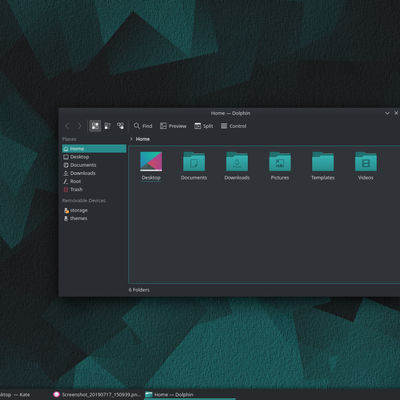This screenshot has height=400, width=400.
Task: Open the Find search tool
Action: (x=143, y=126)
